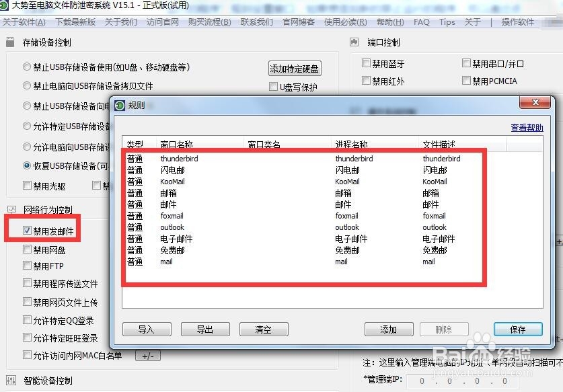The height and width of the screenshot is (392, 563).
Task: Open 官网博客 menu item
Action: 299,22
